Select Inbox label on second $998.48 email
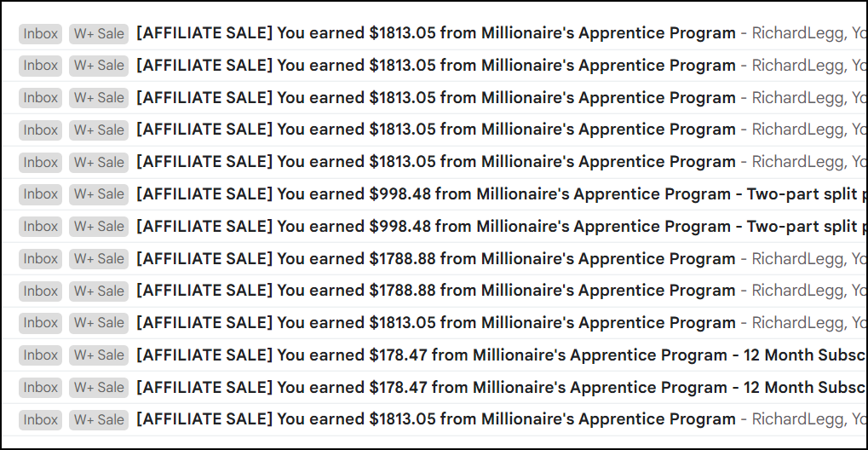 click(41, 227)
